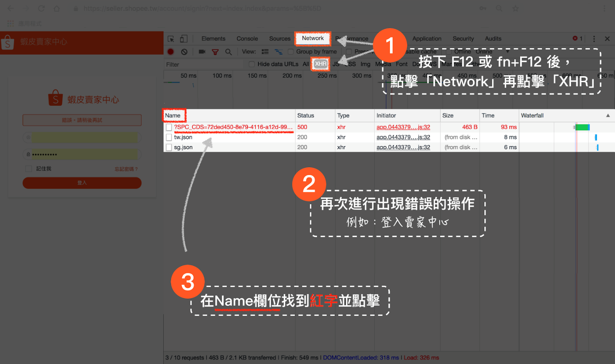615x364 pixels.
Task: Click the Filter text input field
Action: [202, 64]
